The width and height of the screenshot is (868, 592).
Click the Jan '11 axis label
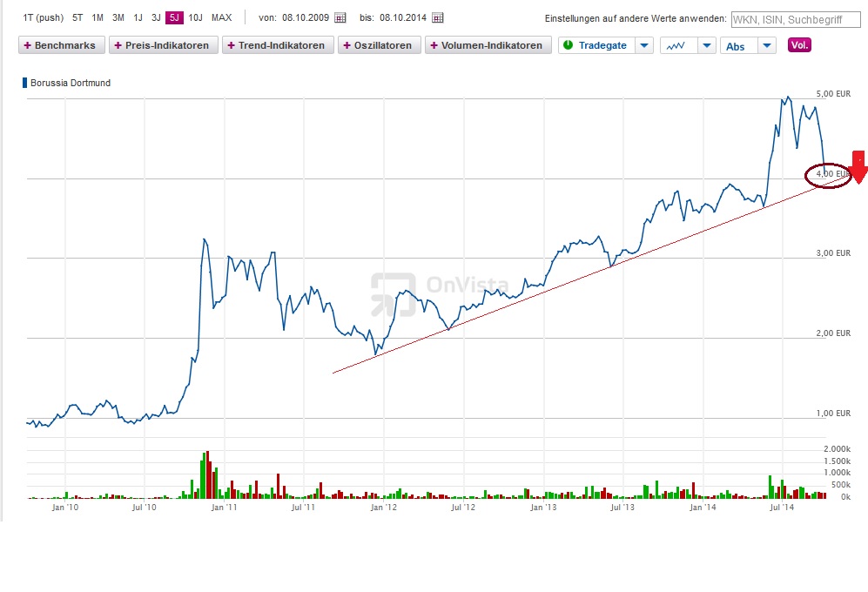click(x=225, y=507)
